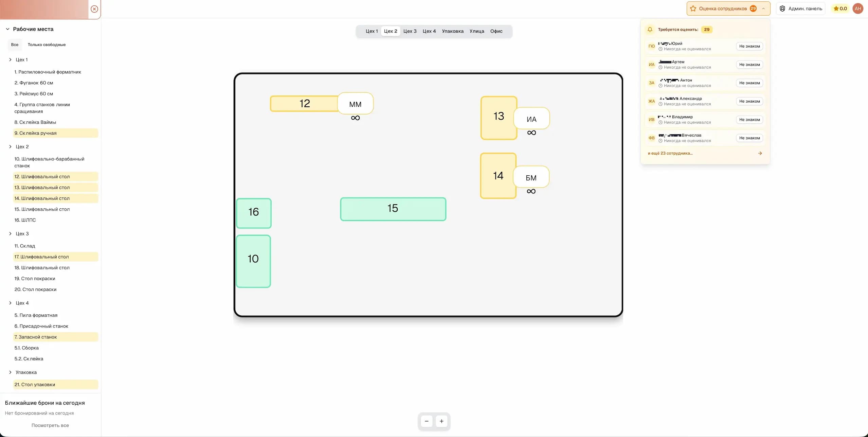Click the infinity icon under workstation 12
The height and width of the screenshot is (437, 868).
(355, 118)
